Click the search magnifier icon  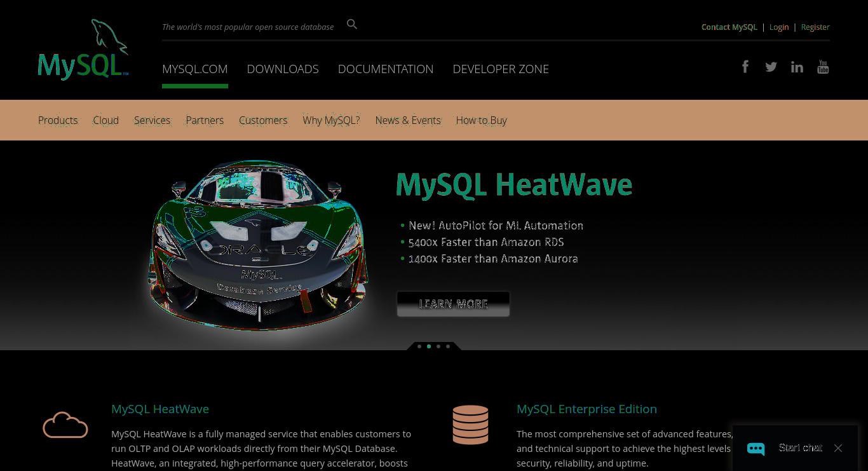352,24
